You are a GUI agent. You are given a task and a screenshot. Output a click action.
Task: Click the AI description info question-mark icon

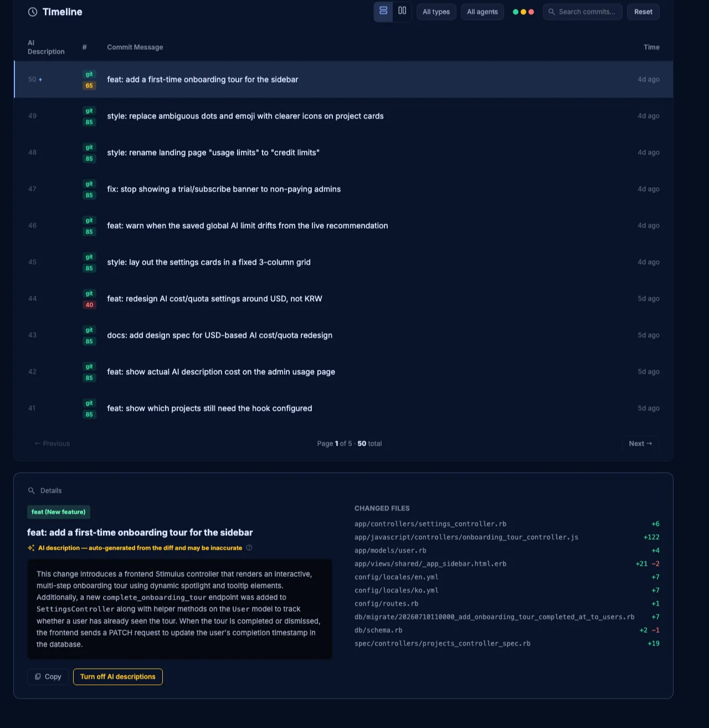point(249,548)
